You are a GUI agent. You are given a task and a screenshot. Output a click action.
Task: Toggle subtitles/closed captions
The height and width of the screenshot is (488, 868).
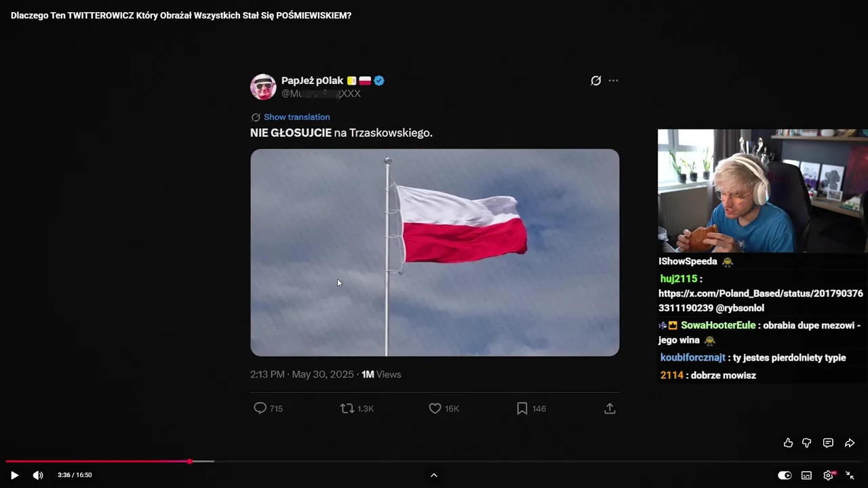(806, 475)
